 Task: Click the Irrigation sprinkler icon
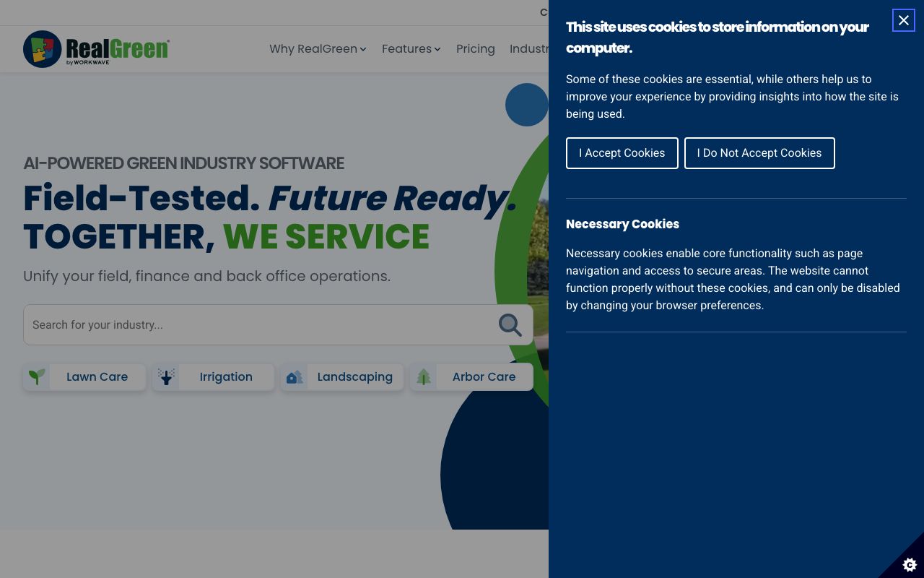point(166,376)
